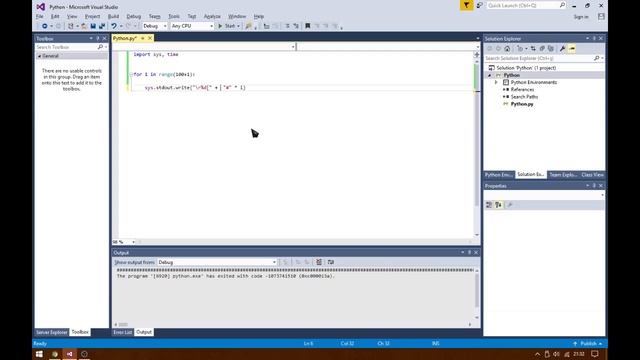Click the Visual Studio taskbar icon

pyautogui.click(x=69, y=354)
